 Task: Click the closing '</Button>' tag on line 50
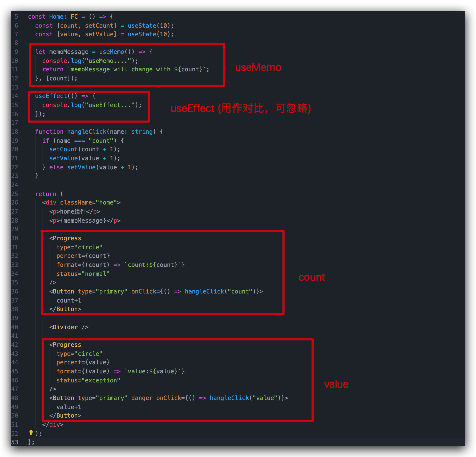(x=65, y=416)
